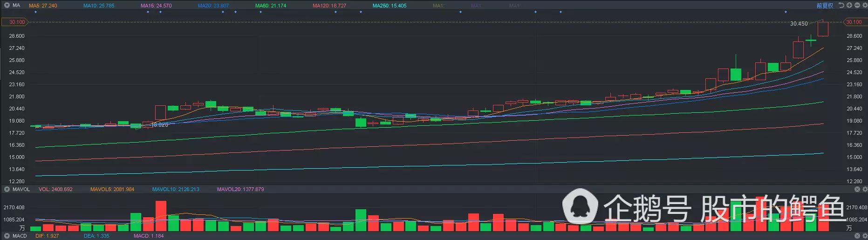Zoom in the chart with the plus icon

[849, 6]
